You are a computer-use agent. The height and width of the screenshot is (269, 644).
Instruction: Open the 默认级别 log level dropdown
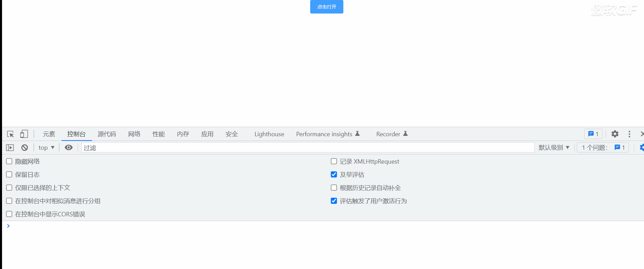pos(554,148)
